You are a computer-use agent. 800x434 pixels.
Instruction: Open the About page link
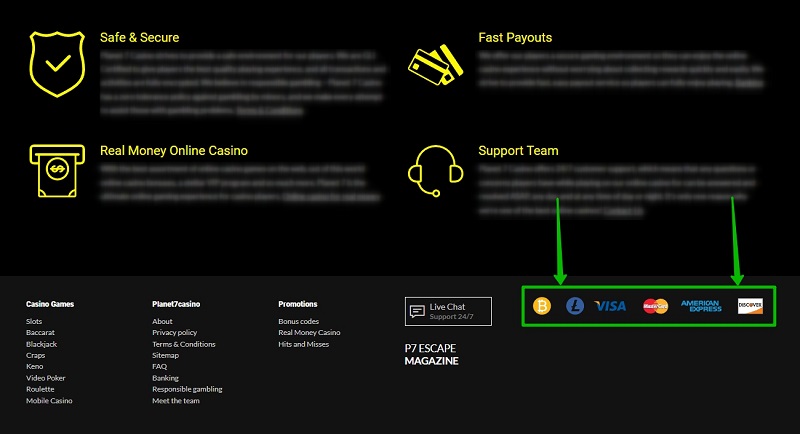point(162,321)
